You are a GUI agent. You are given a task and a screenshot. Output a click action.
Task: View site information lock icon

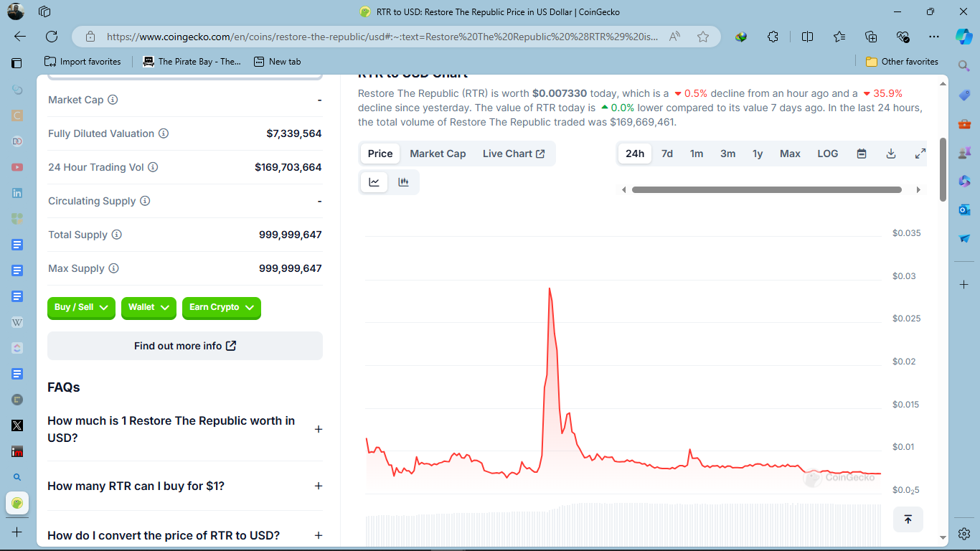90,37
